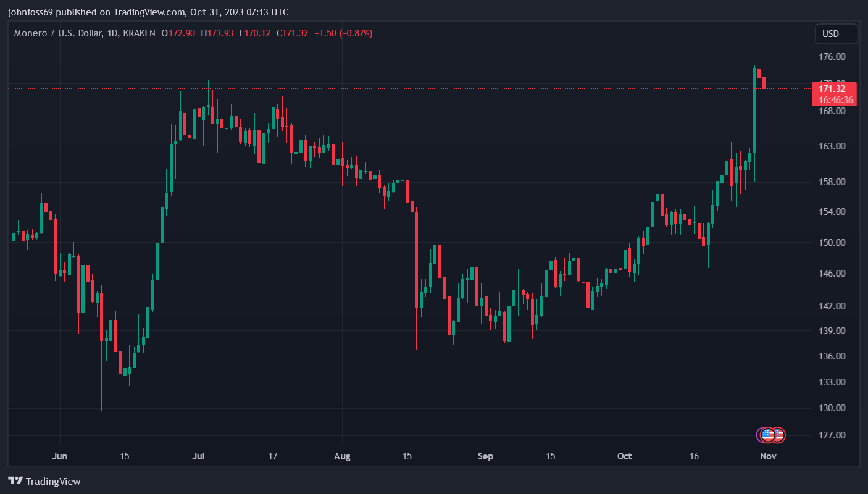This screenshot has width=868, height=494.
Task: Click the 158.00 price axis label
Action: [832, 182]
